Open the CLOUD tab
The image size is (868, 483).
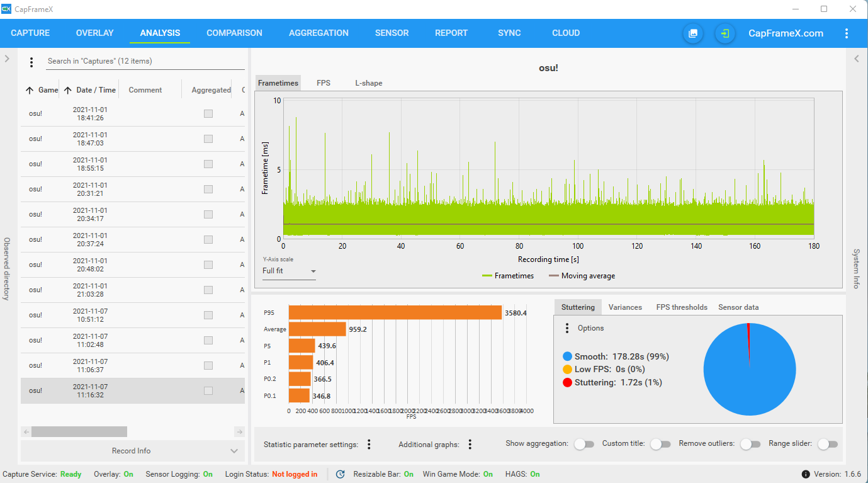click(x=566, y=33)
